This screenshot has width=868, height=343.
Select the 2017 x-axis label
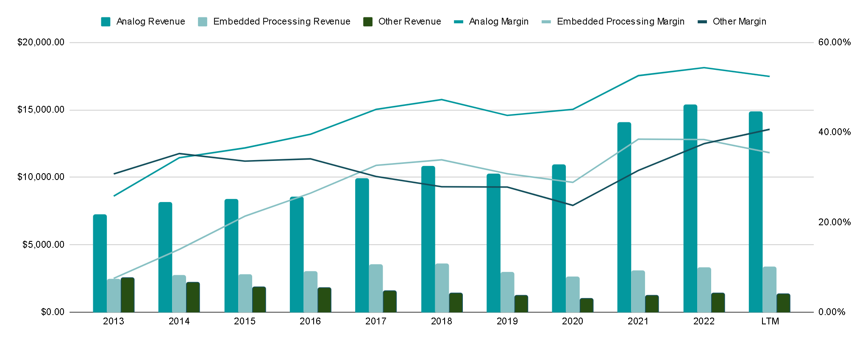coord(376,321)
